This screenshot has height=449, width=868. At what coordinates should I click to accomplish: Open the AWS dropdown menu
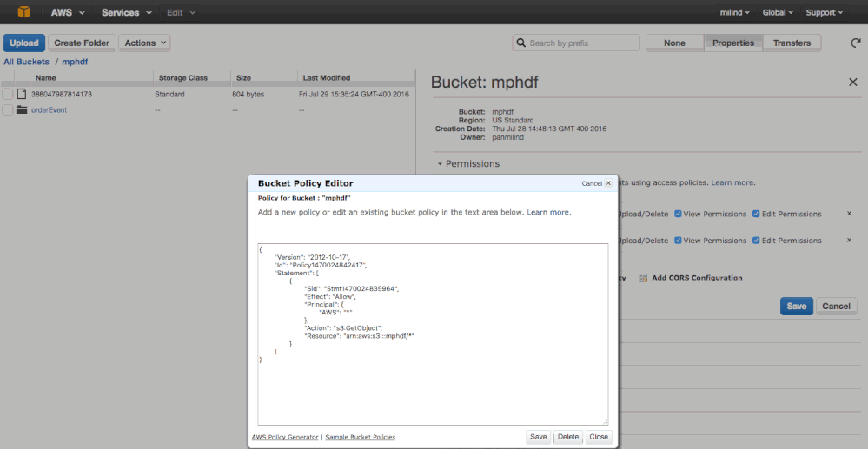coord(68,12)
